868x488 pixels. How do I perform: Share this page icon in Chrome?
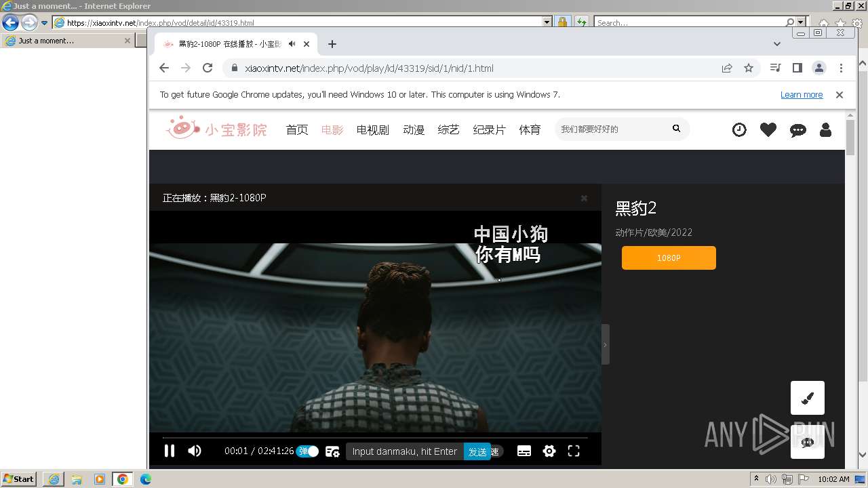pos(727,68)
